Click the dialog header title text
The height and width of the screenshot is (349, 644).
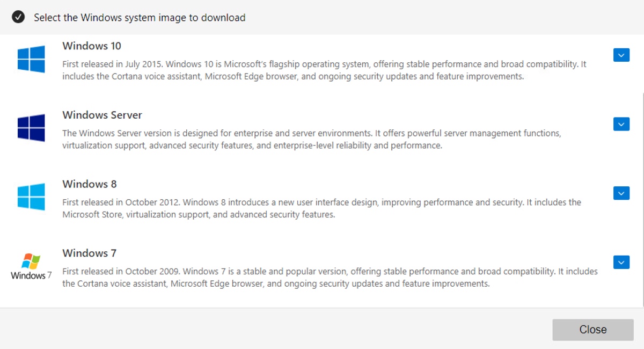click(x=138, y=17)
